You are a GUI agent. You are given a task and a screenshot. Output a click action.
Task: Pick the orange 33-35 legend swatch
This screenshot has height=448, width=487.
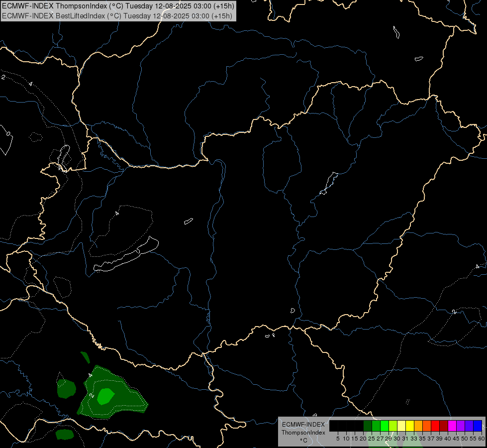point(418,426)
